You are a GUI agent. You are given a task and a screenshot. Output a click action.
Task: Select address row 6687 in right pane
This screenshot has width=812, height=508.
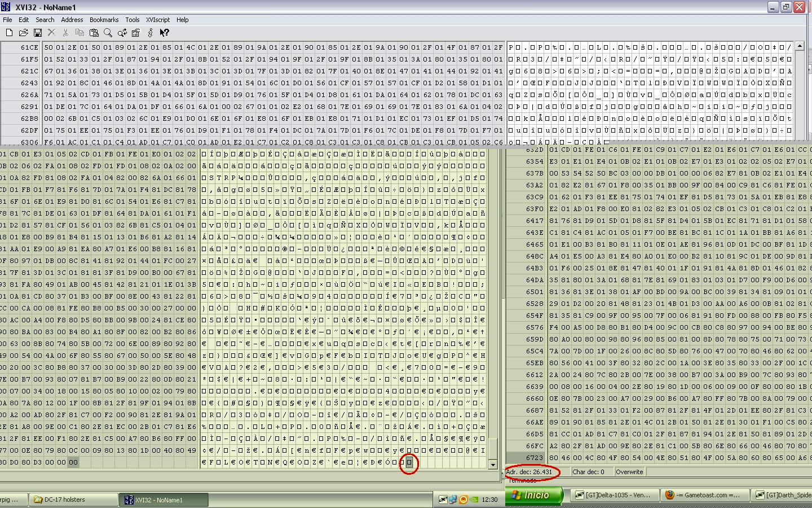pyautogui.click(x=527, y=410)
